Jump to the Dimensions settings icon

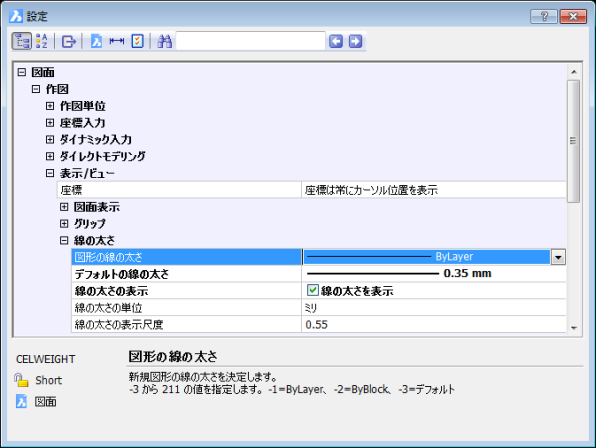(117, 41)
